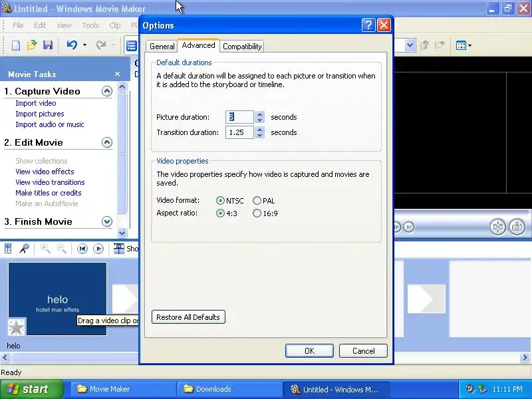Click the Import pictures link
Viewport: 532px width, 399px height.
40,114
